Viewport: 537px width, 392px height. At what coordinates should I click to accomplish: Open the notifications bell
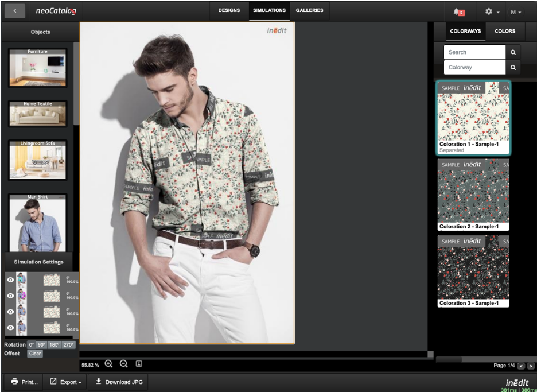pyautogui.click(x=458, y=12)
